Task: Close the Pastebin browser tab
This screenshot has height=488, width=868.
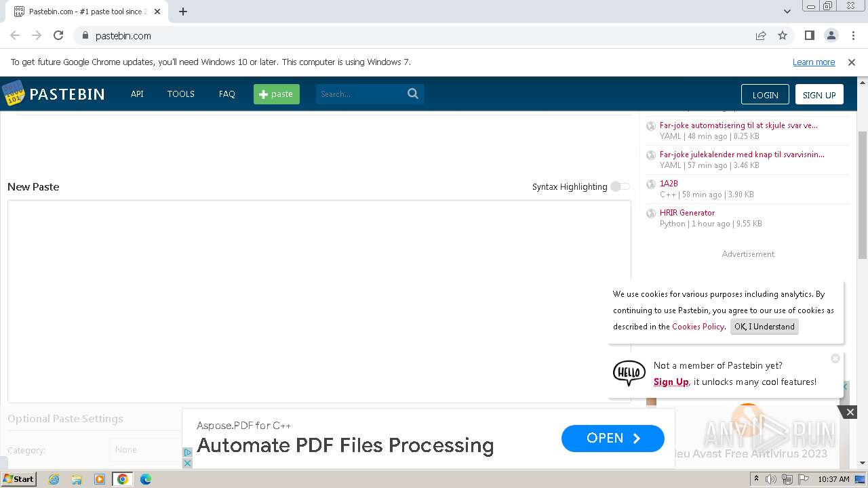Action: point(157,12)
